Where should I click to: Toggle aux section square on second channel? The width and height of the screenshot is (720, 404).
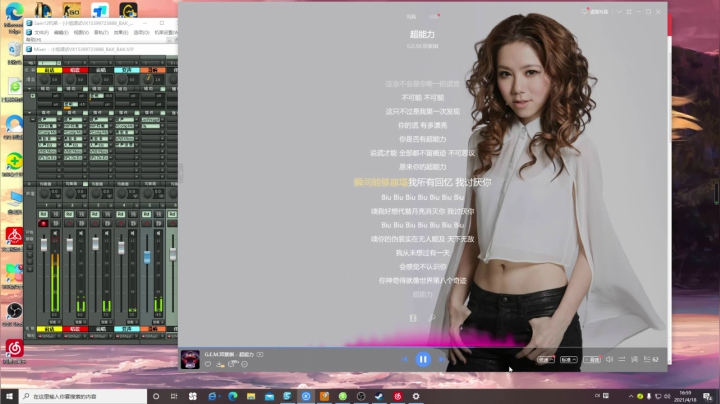(x=85, y=89)
